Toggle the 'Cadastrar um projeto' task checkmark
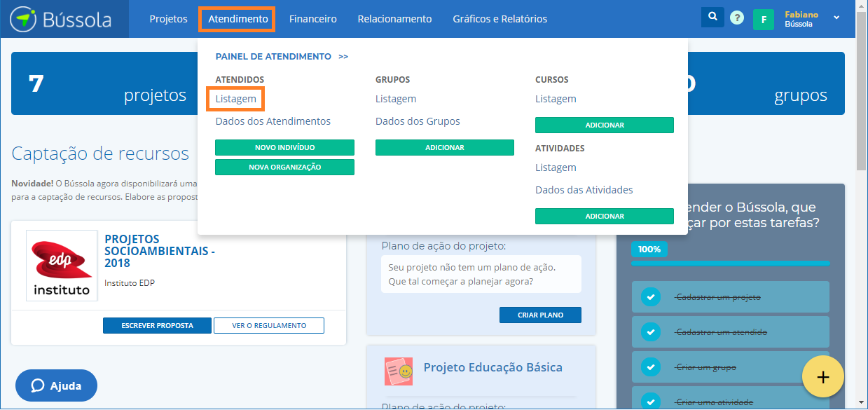Viewport: 868px width, 410px height. [651, 297]
